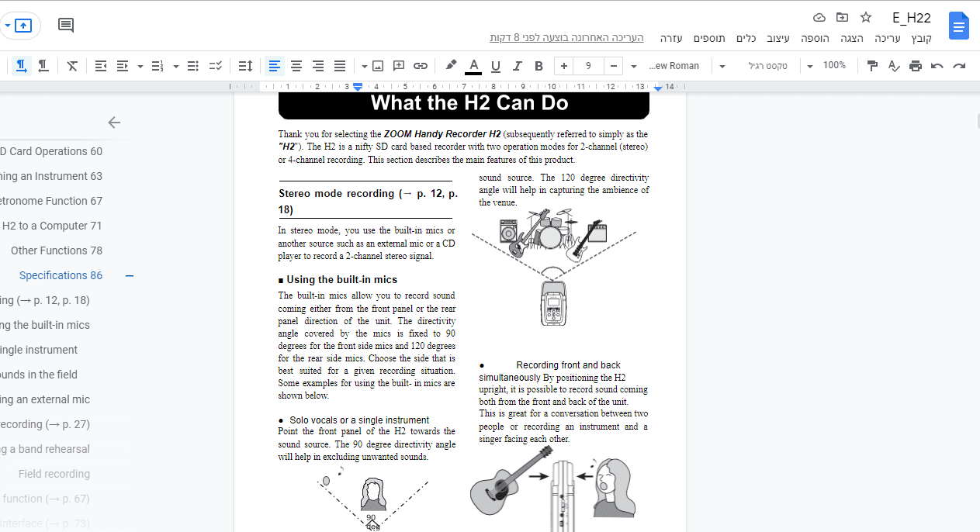This screenshot has width=980, height=532.
Task: Set paragraph alignment to right
Action: click(x=317, y=66)
